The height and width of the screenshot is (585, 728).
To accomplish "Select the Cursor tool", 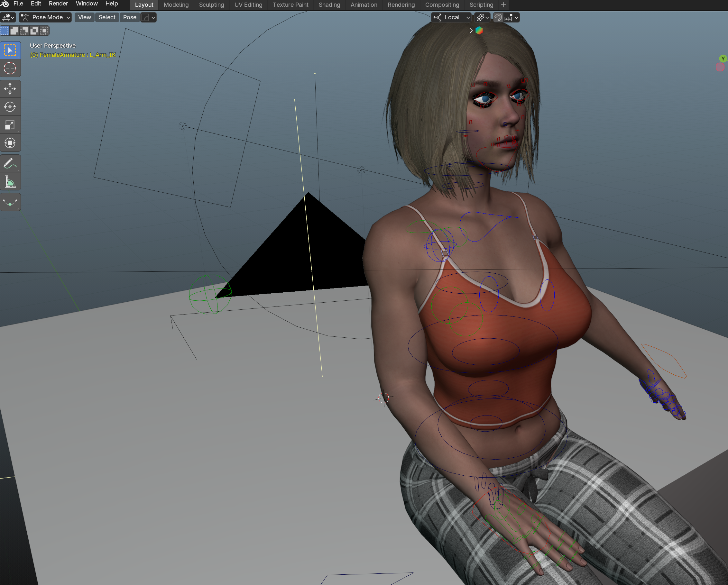I will pyautogui.click(x=10, y=68).
